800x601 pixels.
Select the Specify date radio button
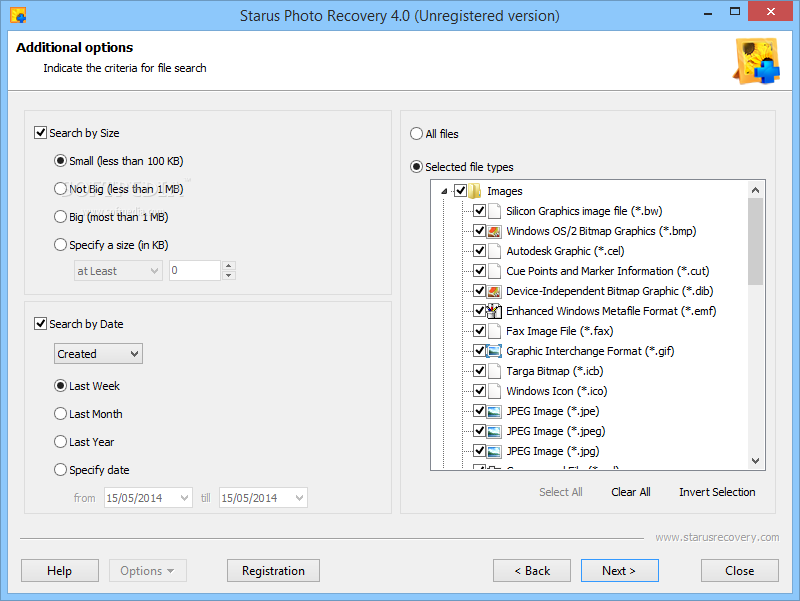click(60, 470)
